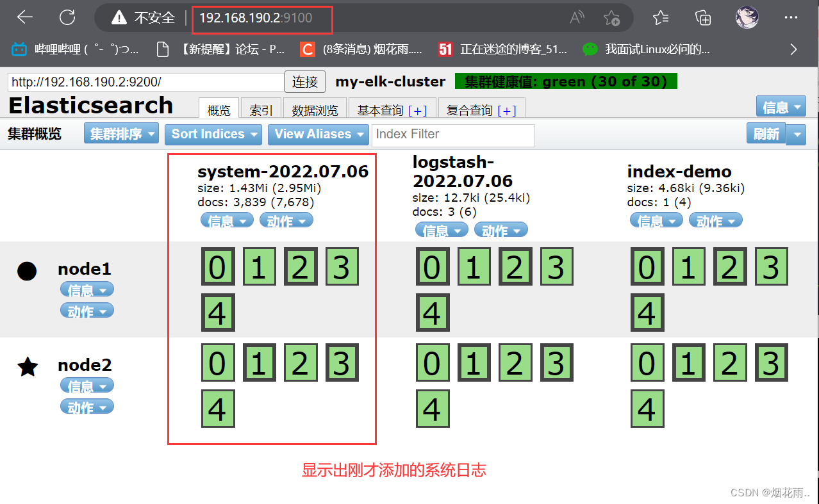
Task: Select shard 1 of system-2022.07.06 on node1
Action: [259, 266]
